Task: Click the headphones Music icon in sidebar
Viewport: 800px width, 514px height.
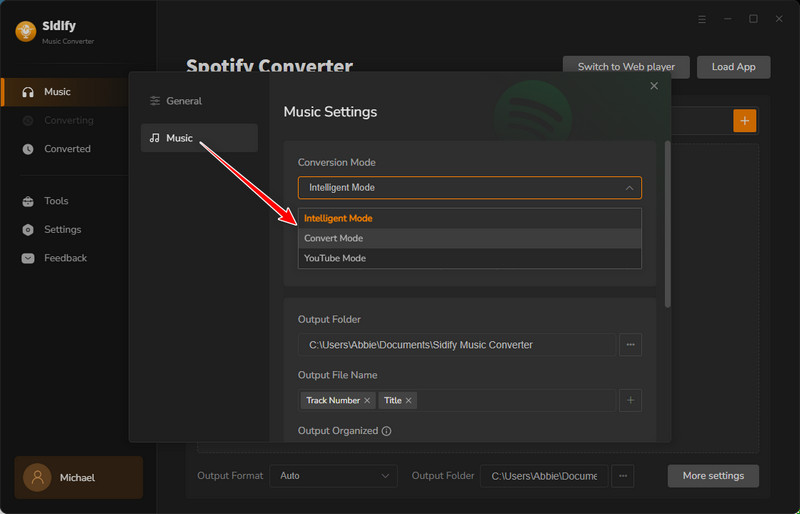Action: (x=28, y=92)
